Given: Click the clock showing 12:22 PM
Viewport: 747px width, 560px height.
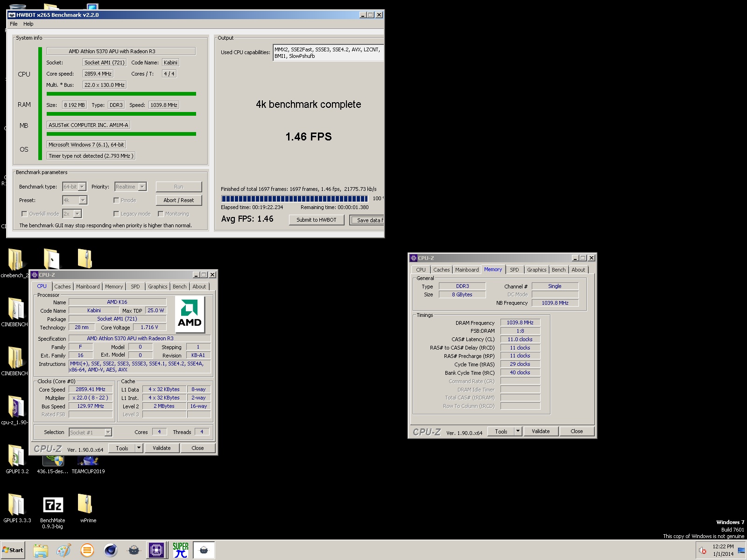Looking at the screenshot, I should [x=723, y=546].
